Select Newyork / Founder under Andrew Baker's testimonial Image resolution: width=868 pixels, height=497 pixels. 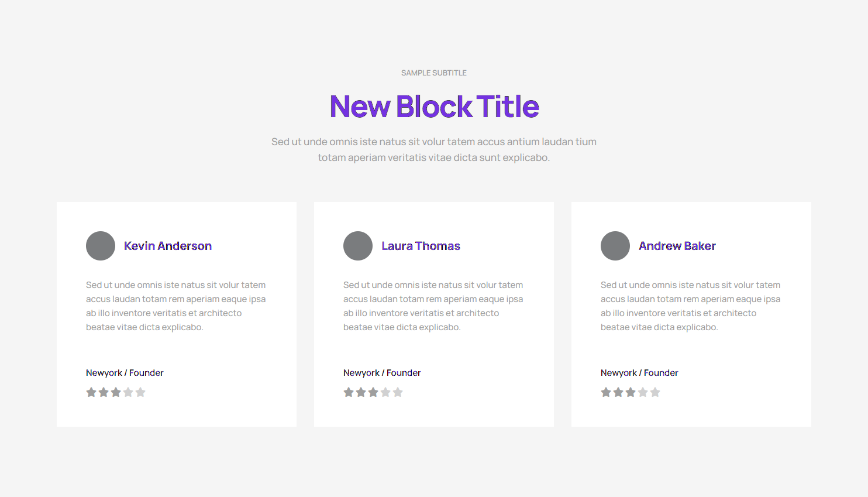point(639,373)
